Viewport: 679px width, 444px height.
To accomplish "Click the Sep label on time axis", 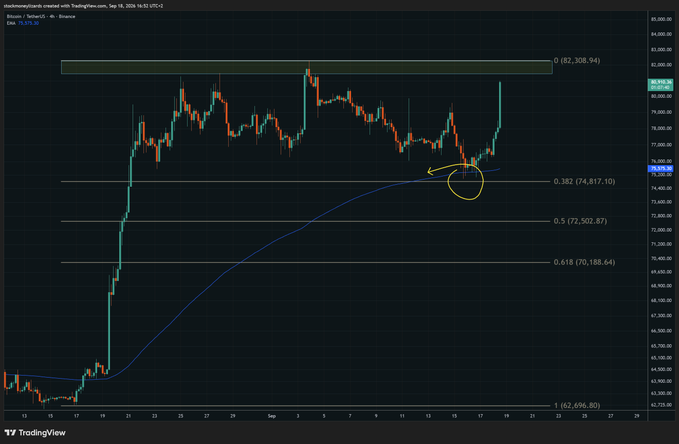I will 272,416.
